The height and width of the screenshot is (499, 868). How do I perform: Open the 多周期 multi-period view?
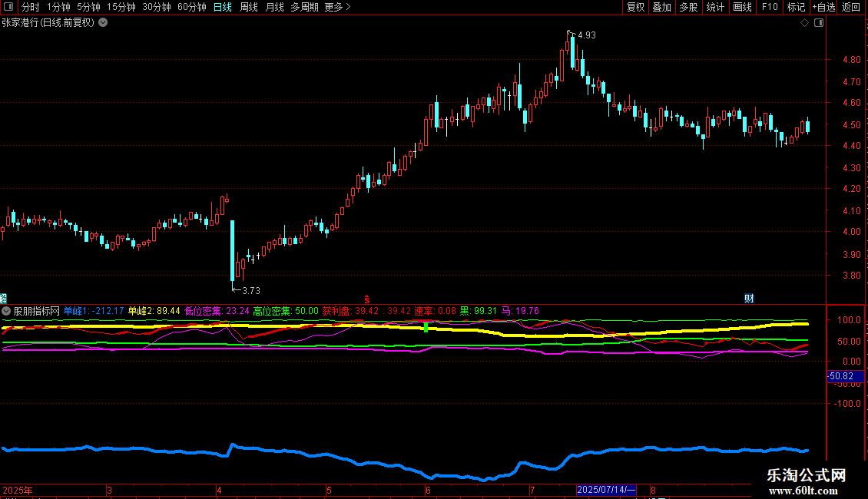coord(304,7)
